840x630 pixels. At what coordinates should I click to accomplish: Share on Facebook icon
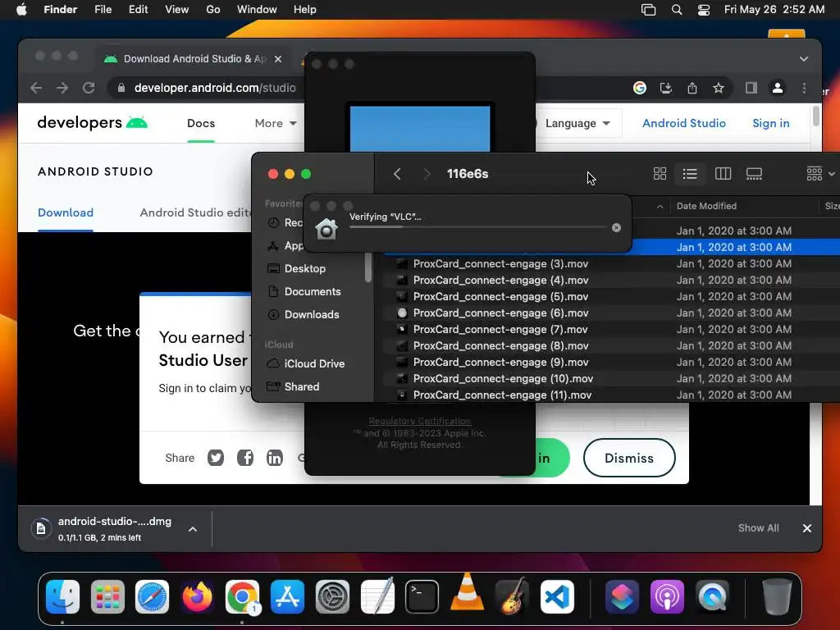245,458
